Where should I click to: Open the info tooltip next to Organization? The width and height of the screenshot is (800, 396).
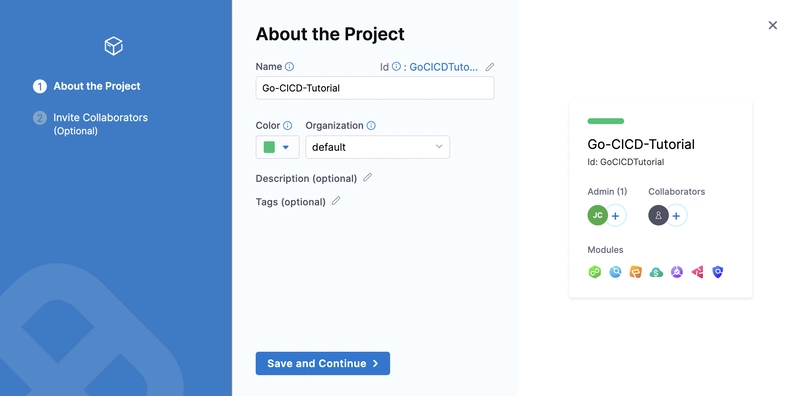[371, 126]
